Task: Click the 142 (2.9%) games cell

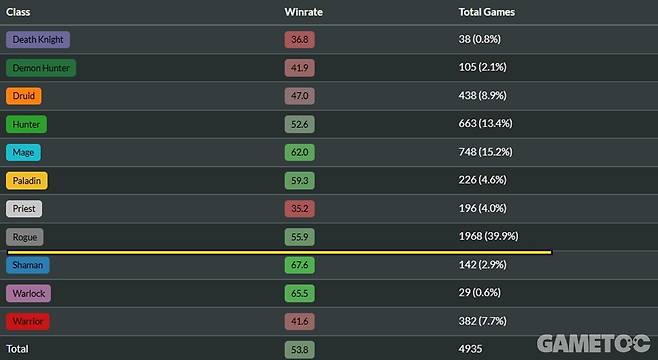Action: (x=483, y=265)
